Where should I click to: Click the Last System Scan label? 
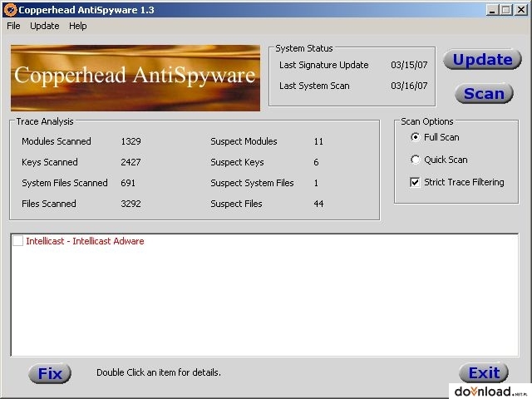pyautogui.click(x=314, y=86)
